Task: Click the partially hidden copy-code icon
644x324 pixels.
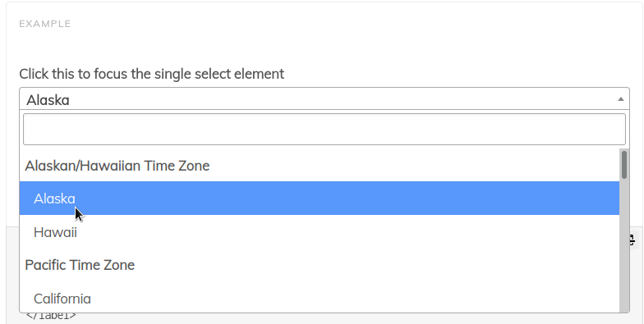Action: pyautogui.click(x=632, y=240)
